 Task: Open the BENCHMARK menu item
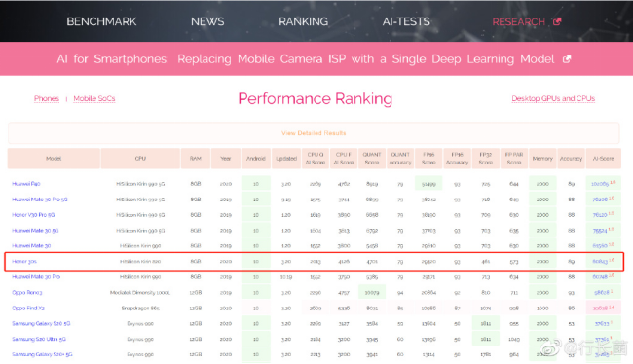101,21
